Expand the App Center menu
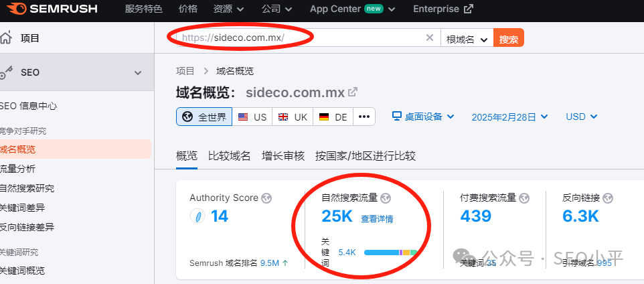Screen dimensions: 644x284 coord(352,9)
